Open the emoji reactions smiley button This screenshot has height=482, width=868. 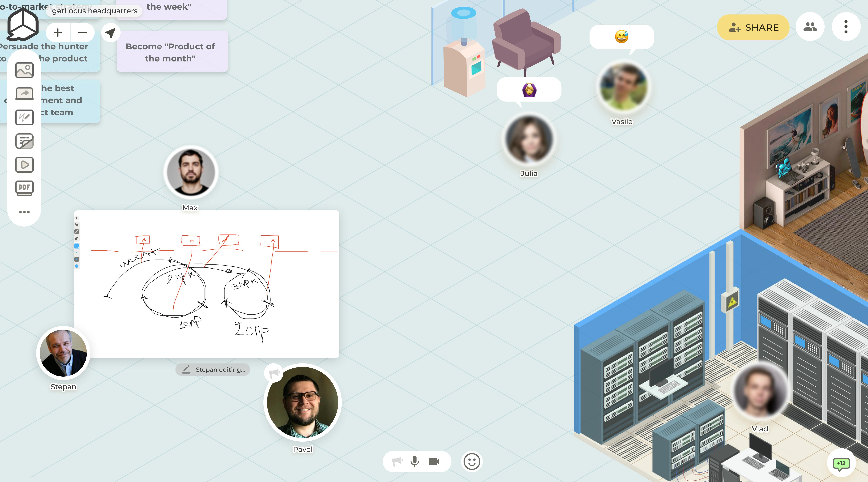(x=472, y=462)
